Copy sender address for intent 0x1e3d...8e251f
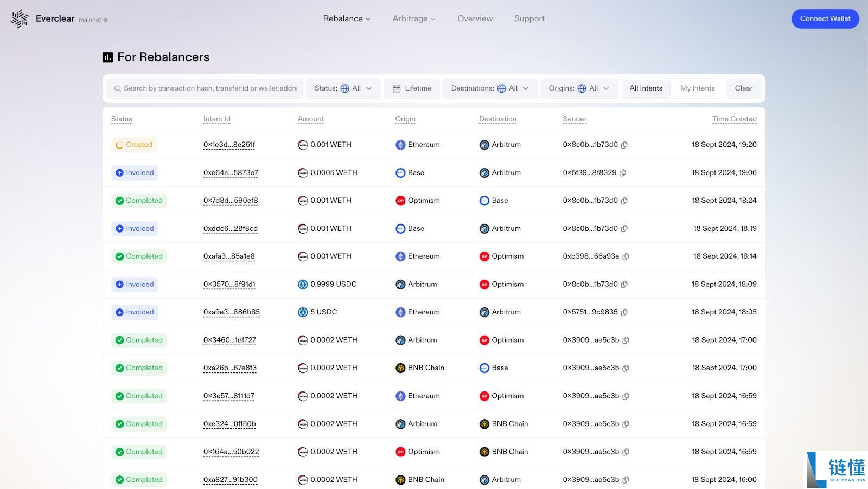The image size is (868, 489). pos(624,145)
